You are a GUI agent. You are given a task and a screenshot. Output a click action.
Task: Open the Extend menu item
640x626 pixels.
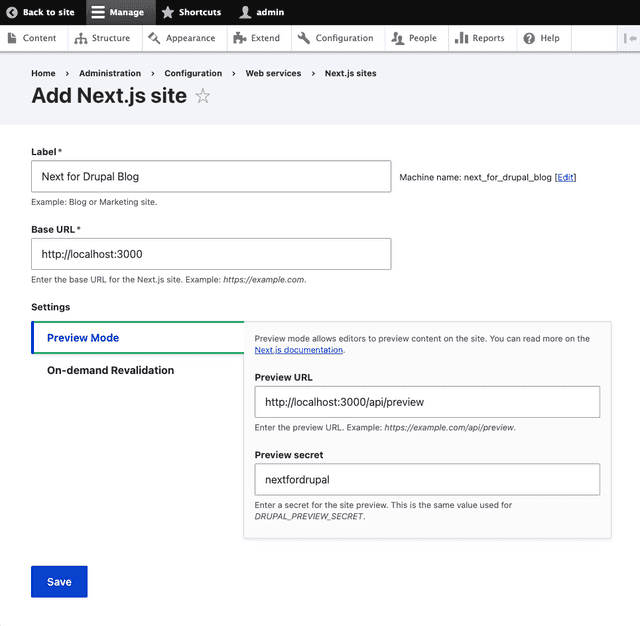260,38
